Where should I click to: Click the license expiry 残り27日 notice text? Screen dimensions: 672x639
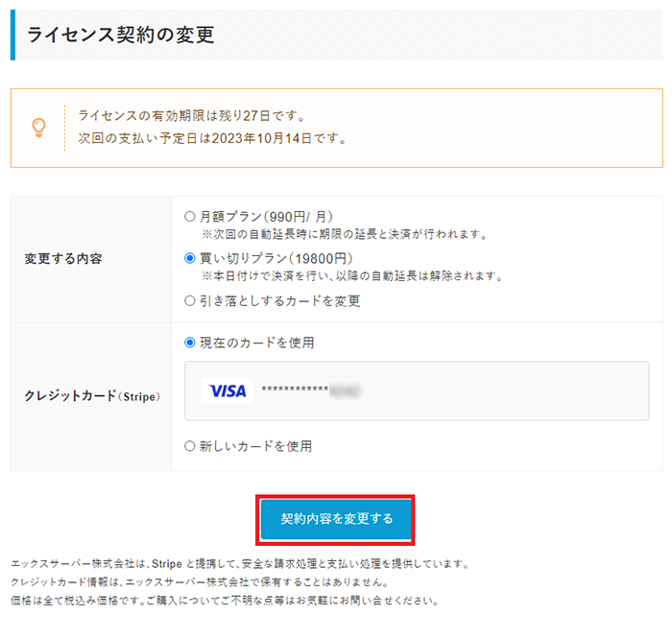pos(192,116)
